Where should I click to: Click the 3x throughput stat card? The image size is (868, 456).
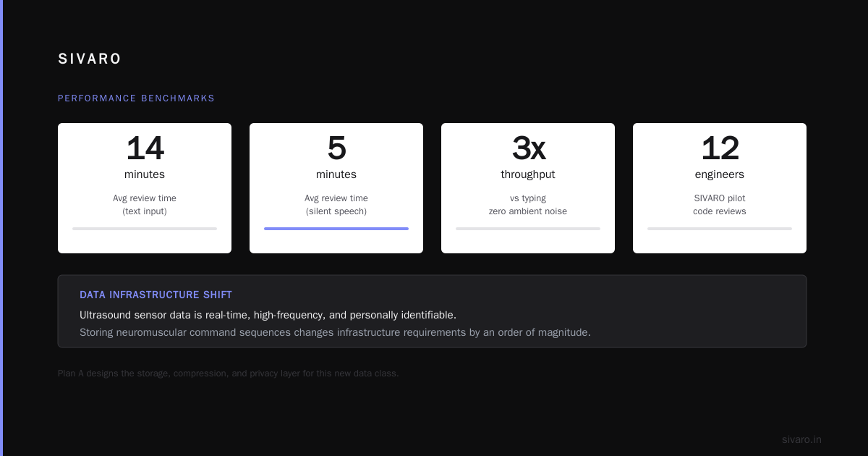528,188
